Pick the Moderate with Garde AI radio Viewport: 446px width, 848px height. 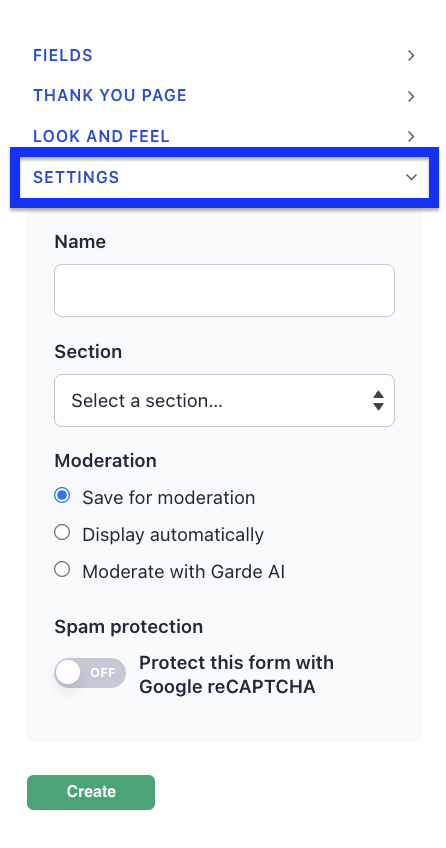coord(62,569)
